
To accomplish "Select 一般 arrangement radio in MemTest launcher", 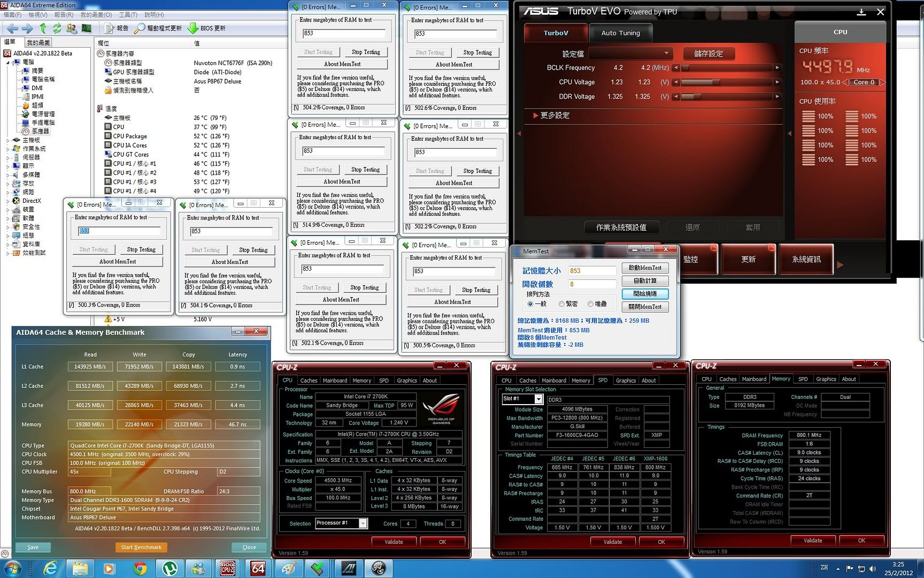I will click(537, 304).
